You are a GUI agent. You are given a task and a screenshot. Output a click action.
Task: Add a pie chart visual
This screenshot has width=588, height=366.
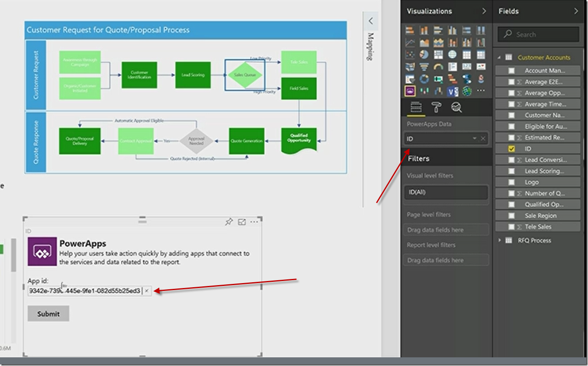pos(424,54)
